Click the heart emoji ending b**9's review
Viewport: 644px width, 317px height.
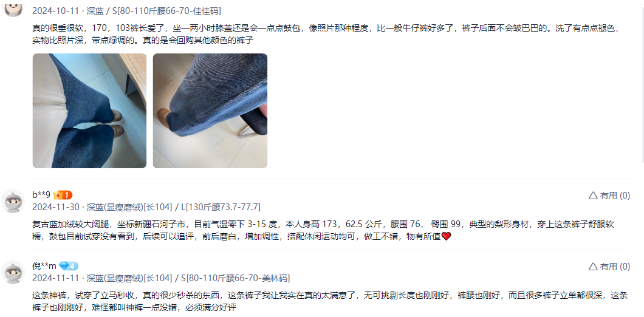[x=446, y=236]
